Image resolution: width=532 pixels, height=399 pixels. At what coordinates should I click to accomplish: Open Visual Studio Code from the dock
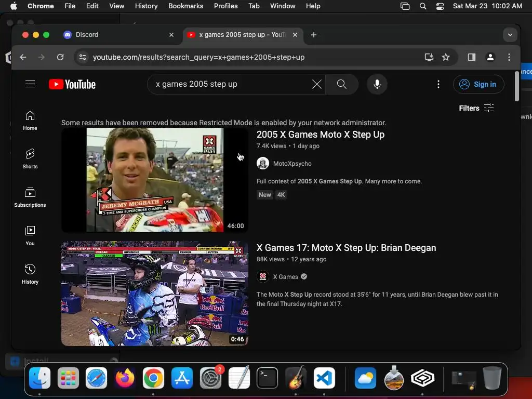pos(324,378)
